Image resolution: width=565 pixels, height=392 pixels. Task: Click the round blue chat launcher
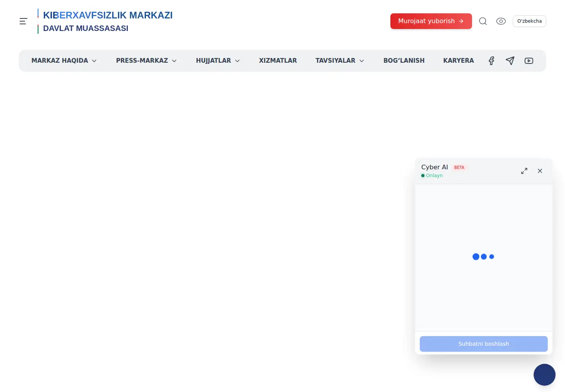[x=545, y=375]
